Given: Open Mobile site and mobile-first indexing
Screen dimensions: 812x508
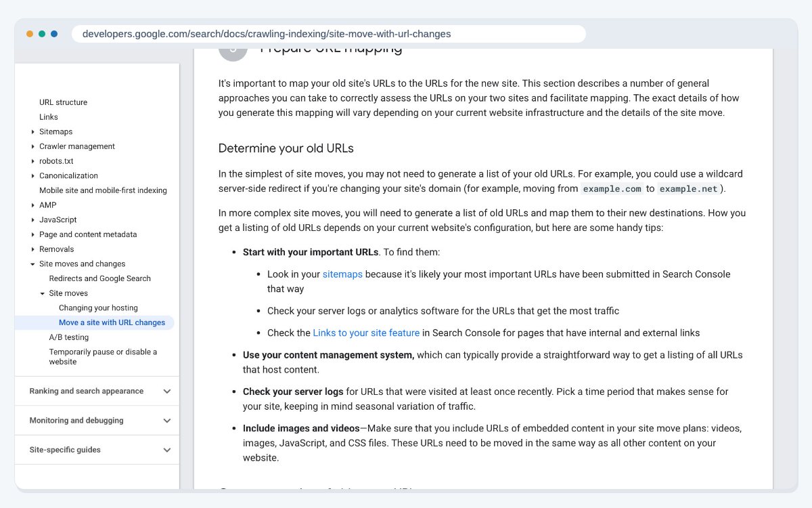Looking at the screenshot, I should 103,190.
